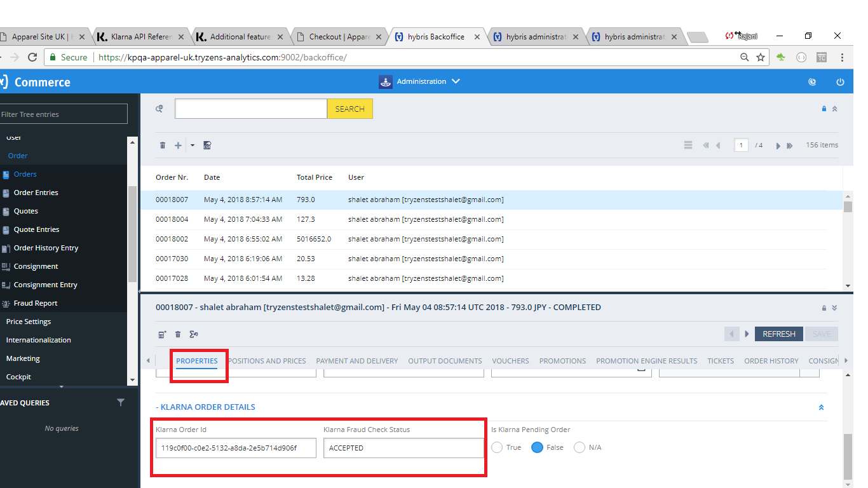868x488 pixels.
Task: Click the Klarna Fraud Check Status field
Action: pos(403,448)
